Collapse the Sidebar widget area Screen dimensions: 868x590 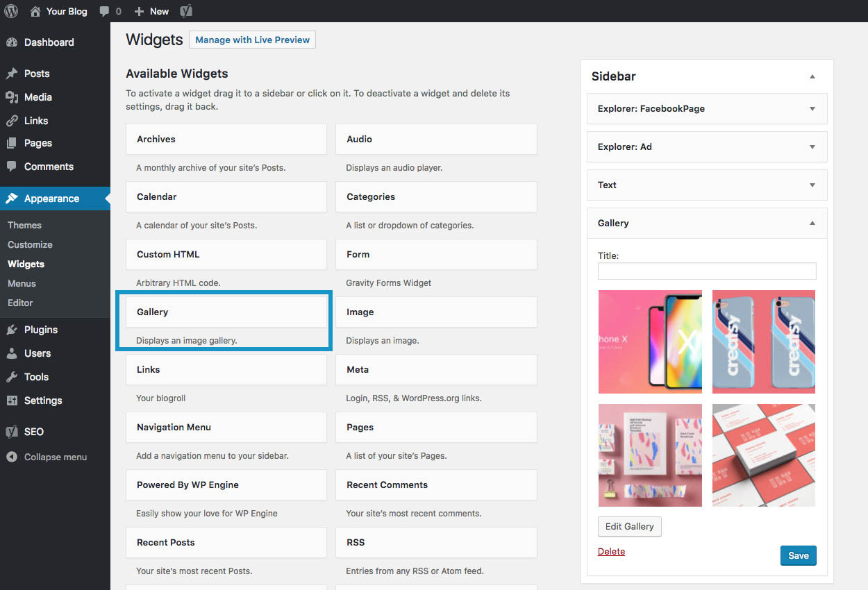coord(812,76)
